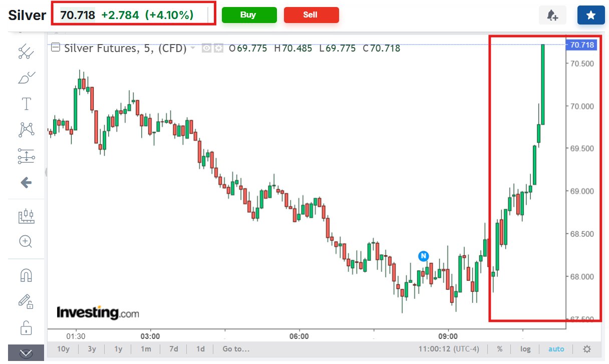Click the 70.500 price axis label
The height and width of the screenshot is (364, 609).
(581, 63)
